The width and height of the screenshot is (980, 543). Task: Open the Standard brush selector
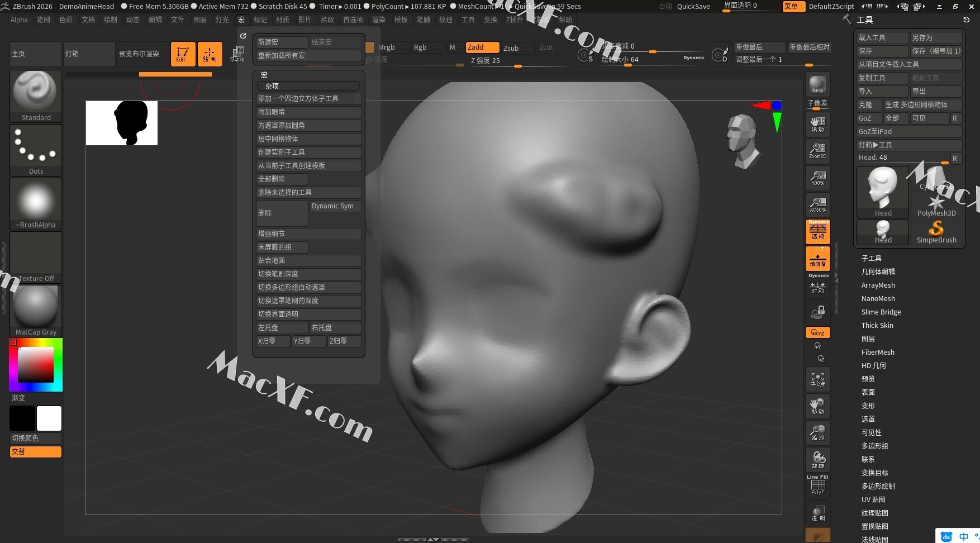click(36, 96)
